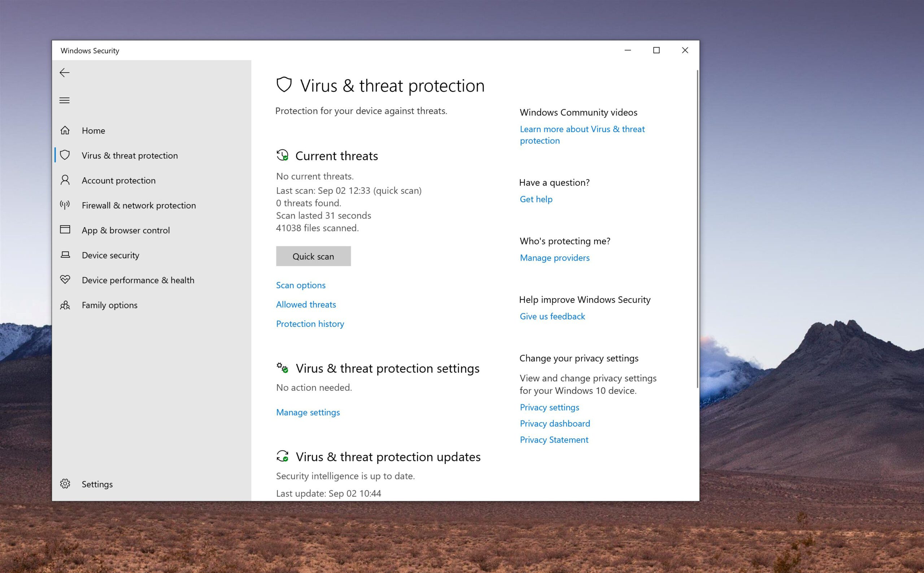The width and height of the screenshot is (924, 573).
Task: Minimize the Windows Security window
Action: (628, 50)
